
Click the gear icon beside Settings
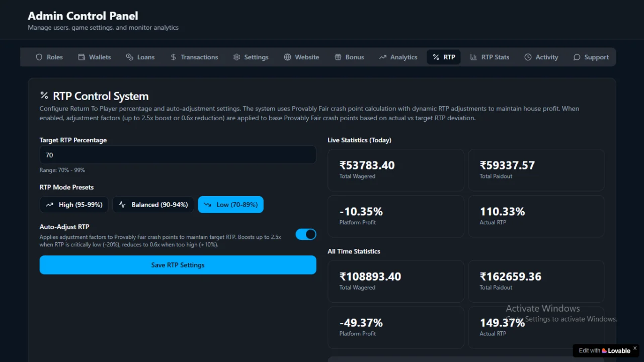[x=237, y=57]
